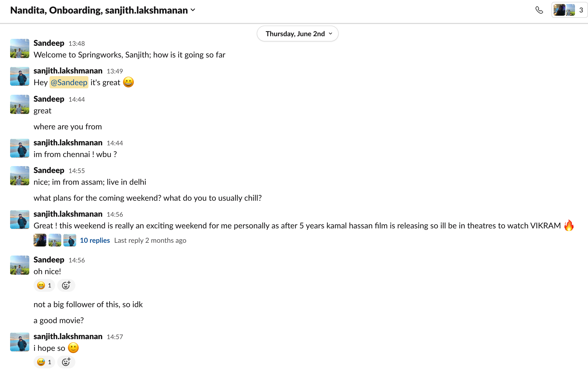Click the "Last reply 2 months ago" text
The width and height of the screenshot is (588, 370).
coord(150,240)
